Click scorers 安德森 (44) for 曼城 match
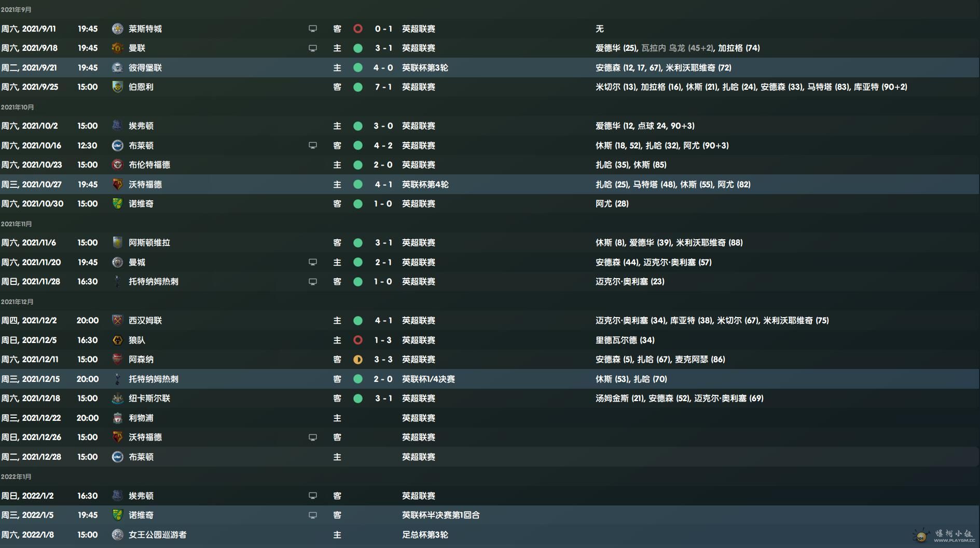The width and height of the screenshot is (980, 548). pos(617,262)
